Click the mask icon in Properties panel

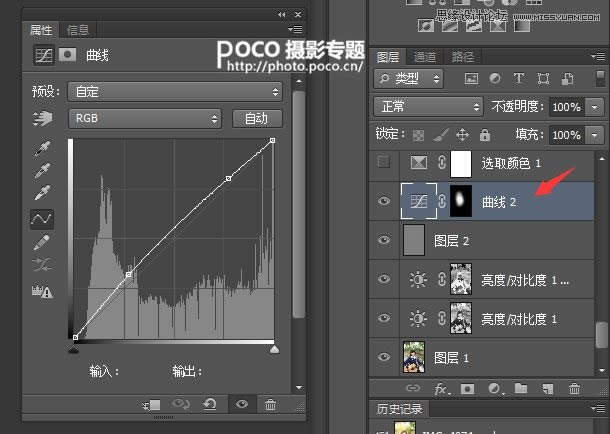[x=67, y=55]
